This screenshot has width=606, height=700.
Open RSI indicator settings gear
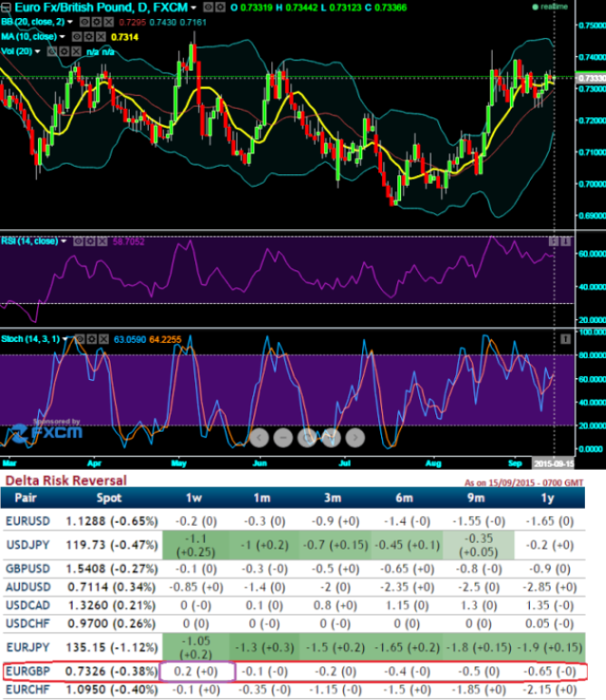pos(91,241)
